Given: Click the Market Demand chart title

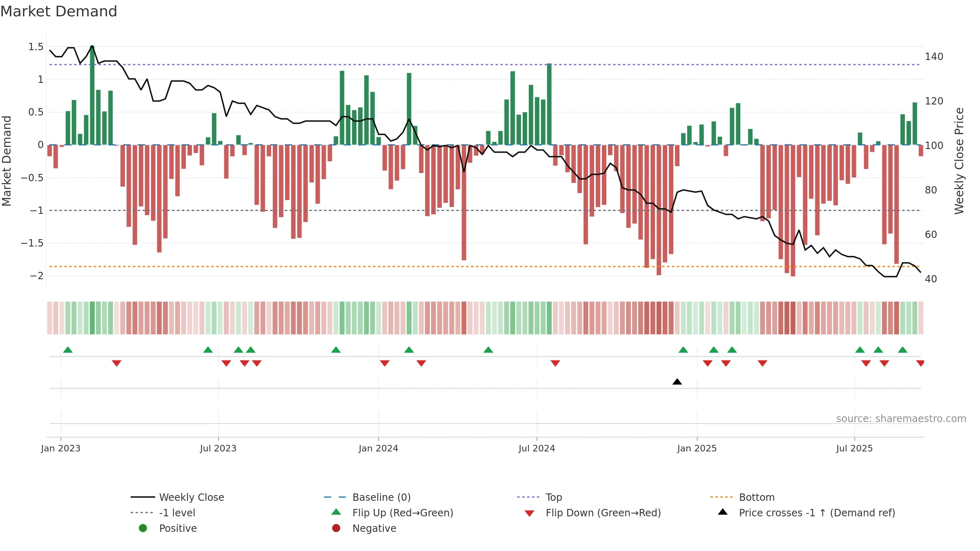Looking at the screenshot, I should tap(59, 11).
